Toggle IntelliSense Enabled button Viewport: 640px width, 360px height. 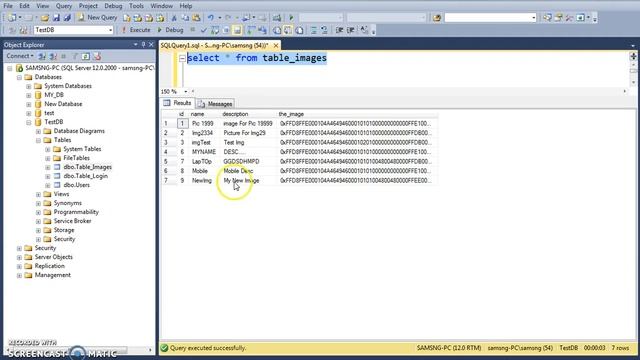(237, 30)
